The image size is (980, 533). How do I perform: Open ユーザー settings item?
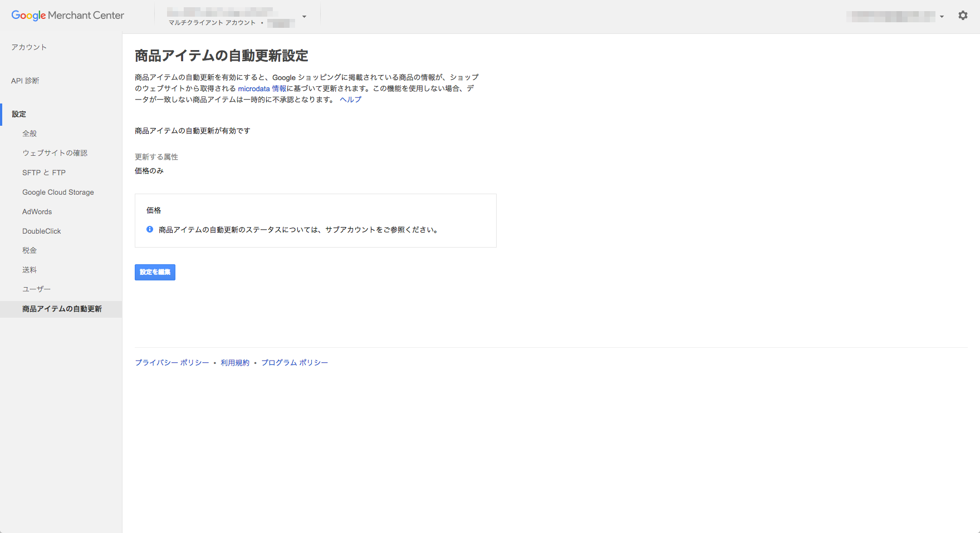[37, 289]
